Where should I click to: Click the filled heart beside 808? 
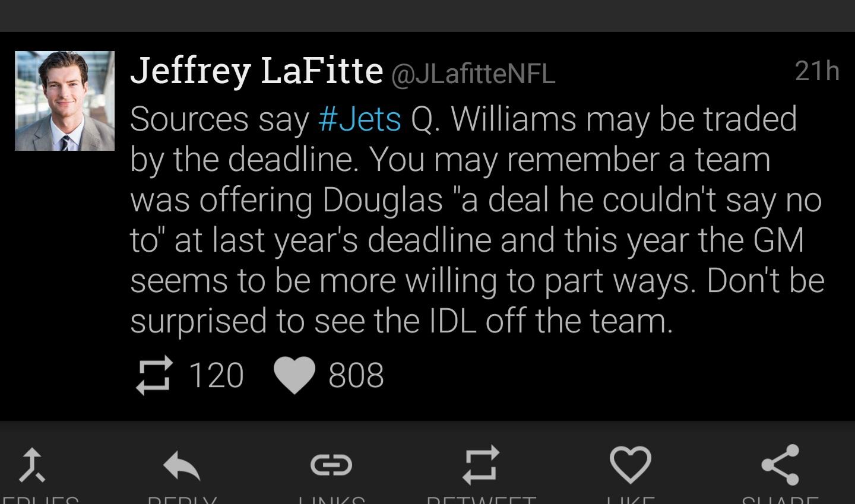click(294, 376)
